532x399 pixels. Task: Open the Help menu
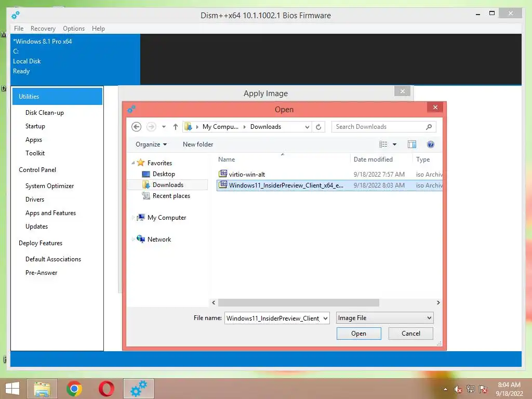(x=98, y=29)
